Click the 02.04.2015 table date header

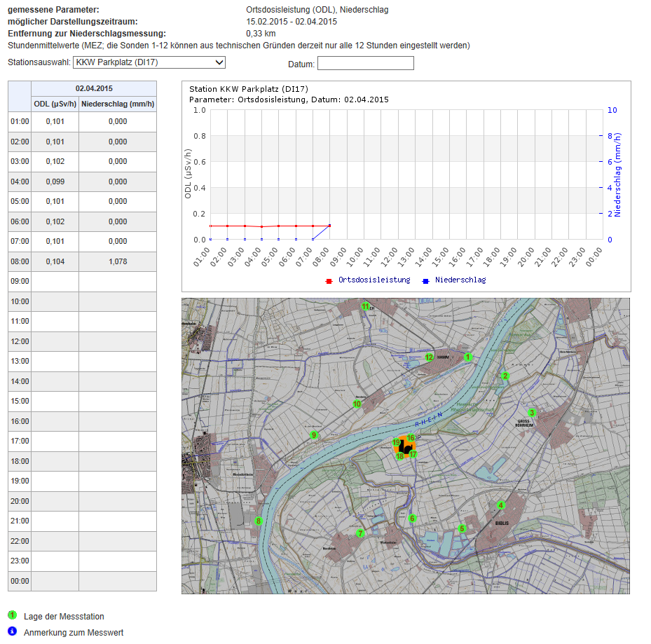click(94, 88)
